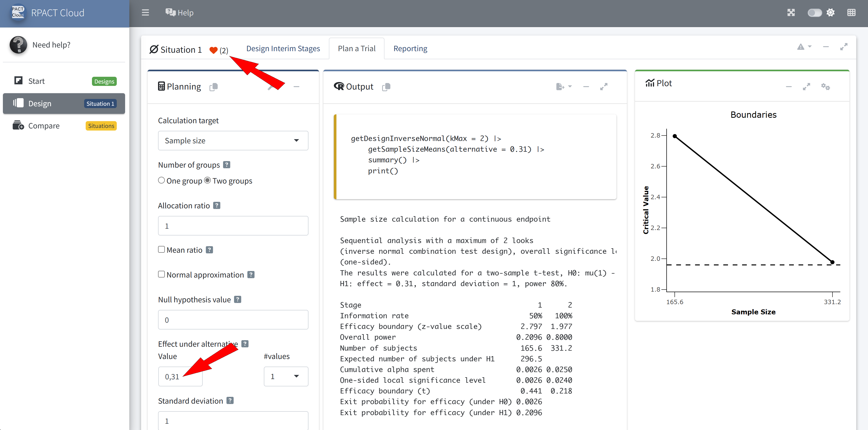Click the hamburger sidebar toggle icon
Viewport: 868px width, 430px height.
coord(145,13)
